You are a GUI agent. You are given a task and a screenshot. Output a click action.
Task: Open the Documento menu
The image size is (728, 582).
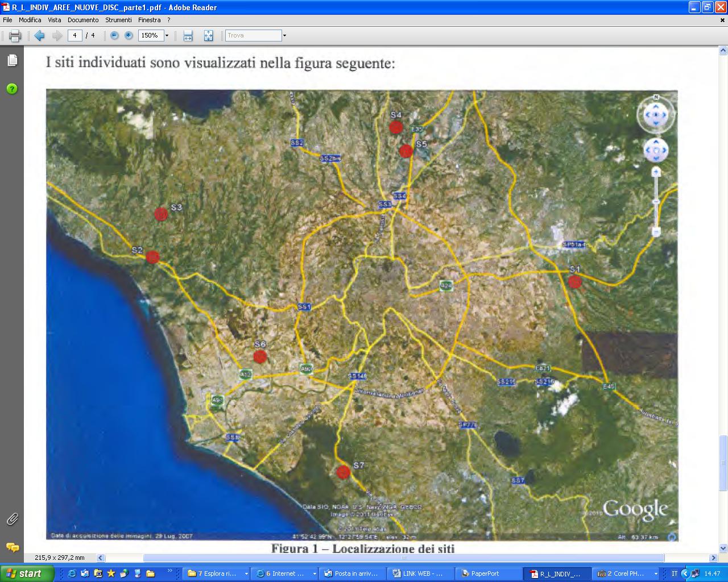83,20
